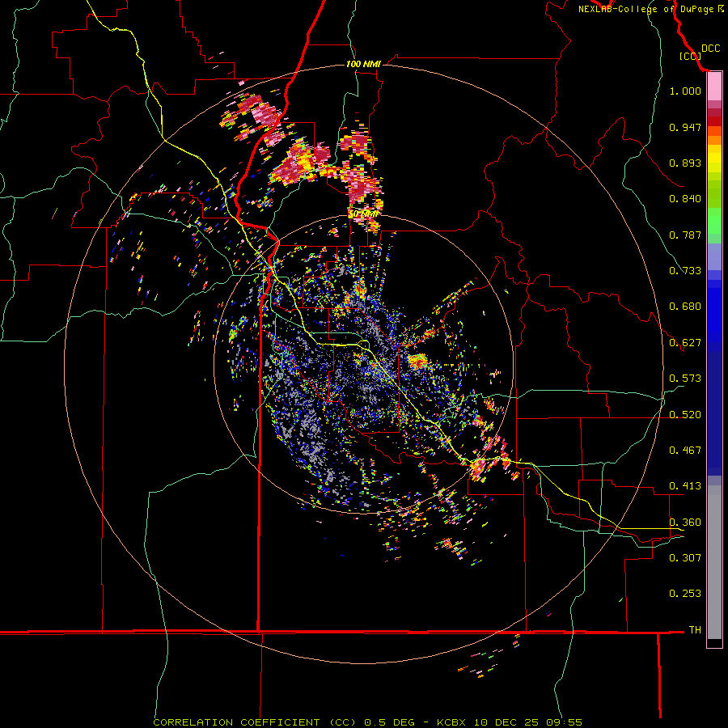Click the 0.627 scale value
Screen dimensions: 728x728
(685, 343)
